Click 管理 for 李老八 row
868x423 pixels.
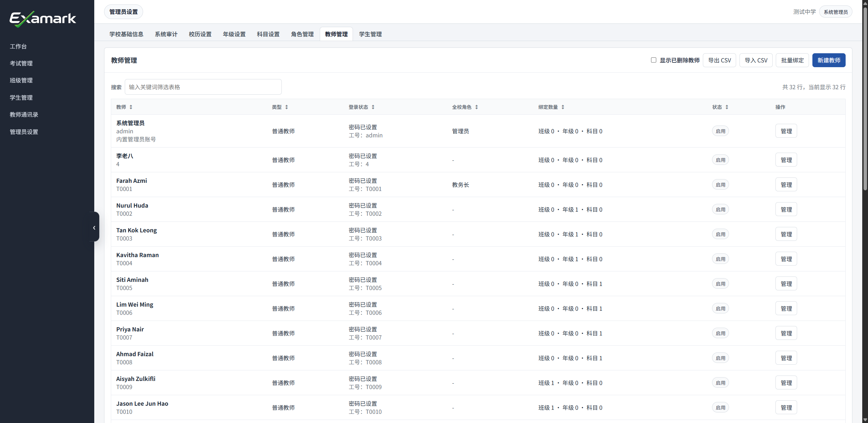(786, 160)
